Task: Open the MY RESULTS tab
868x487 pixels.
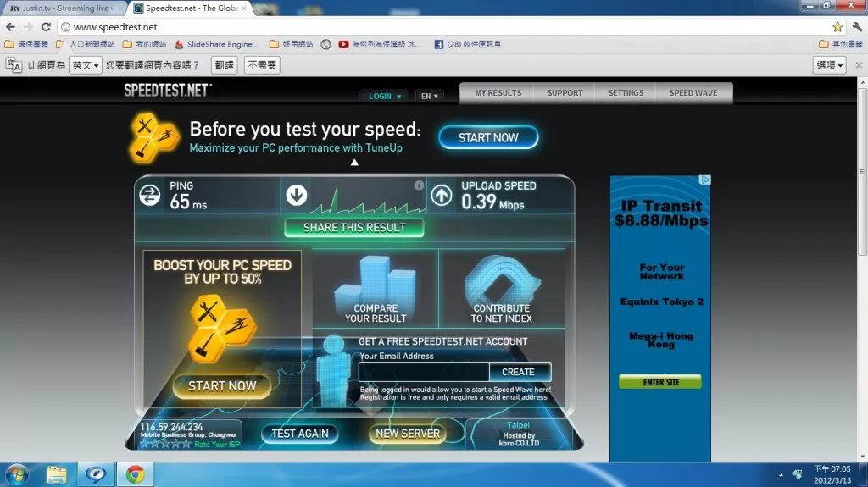Action: coord(498,93)
